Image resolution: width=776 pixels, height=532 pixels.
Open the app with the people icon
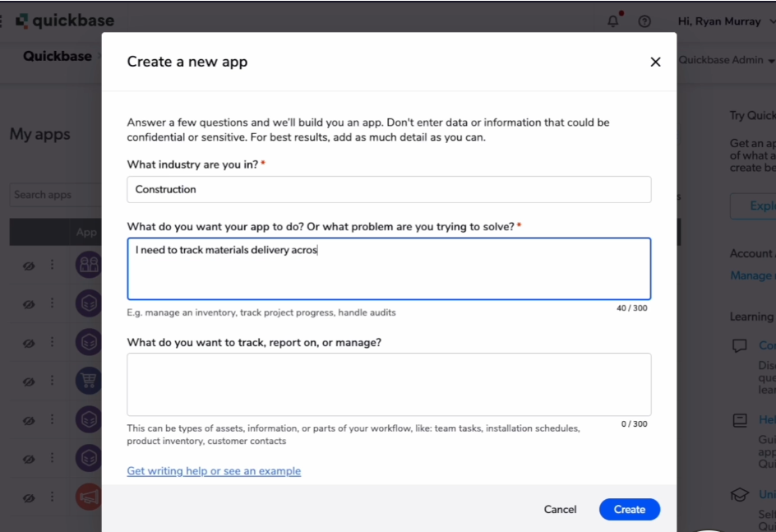(x=89, y=264)
